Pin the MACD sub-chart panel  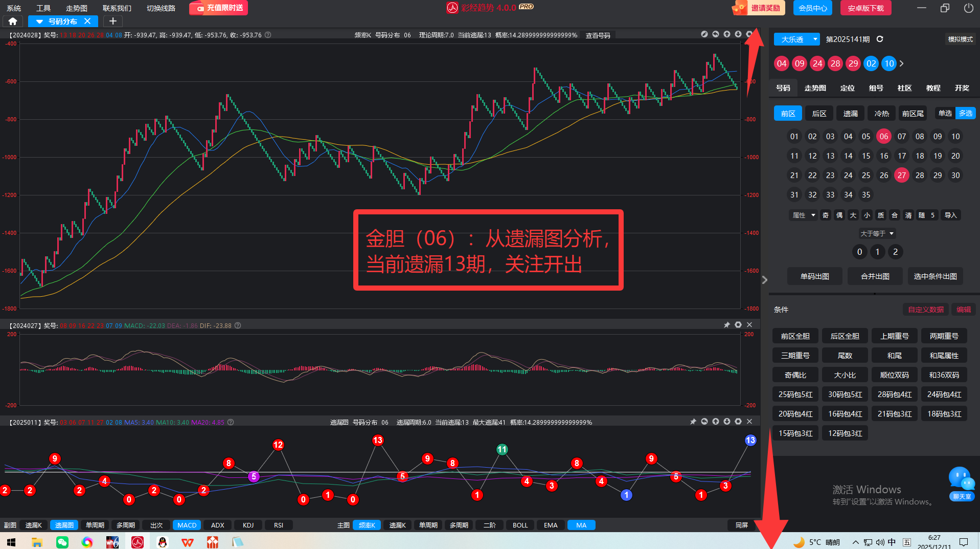click(x=726, y=325)
